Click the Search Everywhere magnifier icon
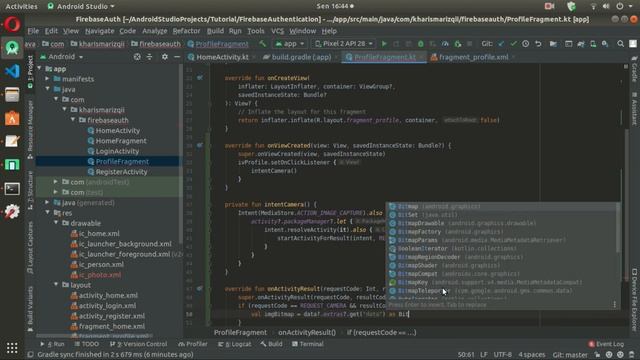This screenshot has width=640, height=360. point(620,44)
